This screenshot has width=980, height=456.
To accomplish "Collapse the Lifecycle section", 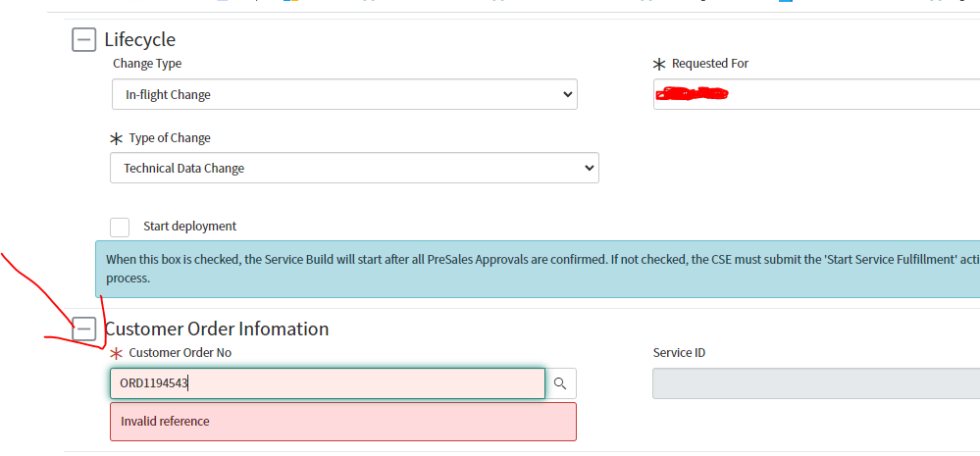I will (84, 40).
